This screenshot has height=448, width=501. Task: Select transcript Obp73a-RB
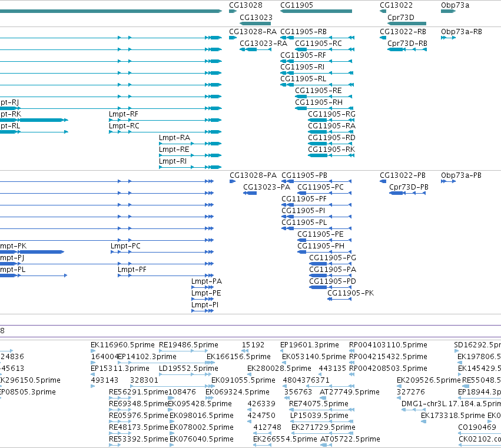tap(462, 32)
